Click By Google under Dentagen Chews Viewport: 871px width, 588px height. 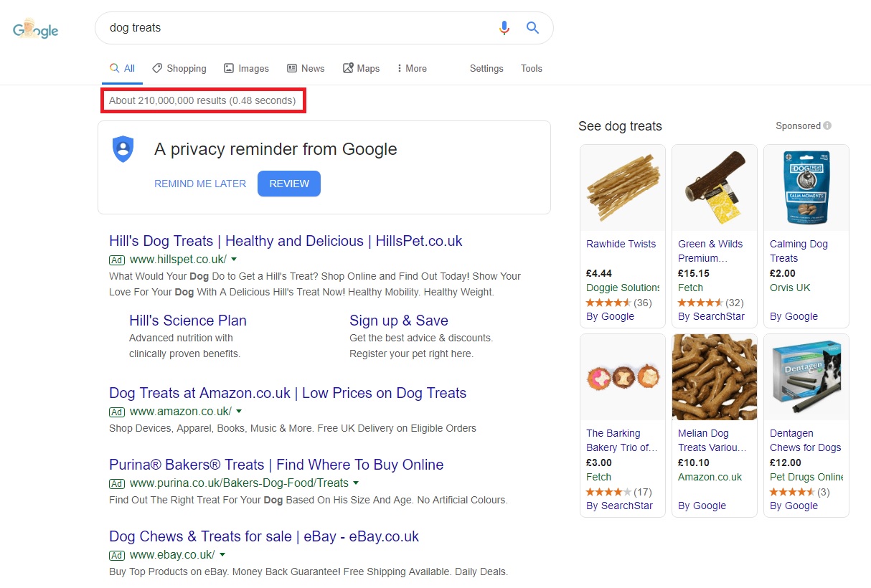pyautogui.click(x=794, y=506)
